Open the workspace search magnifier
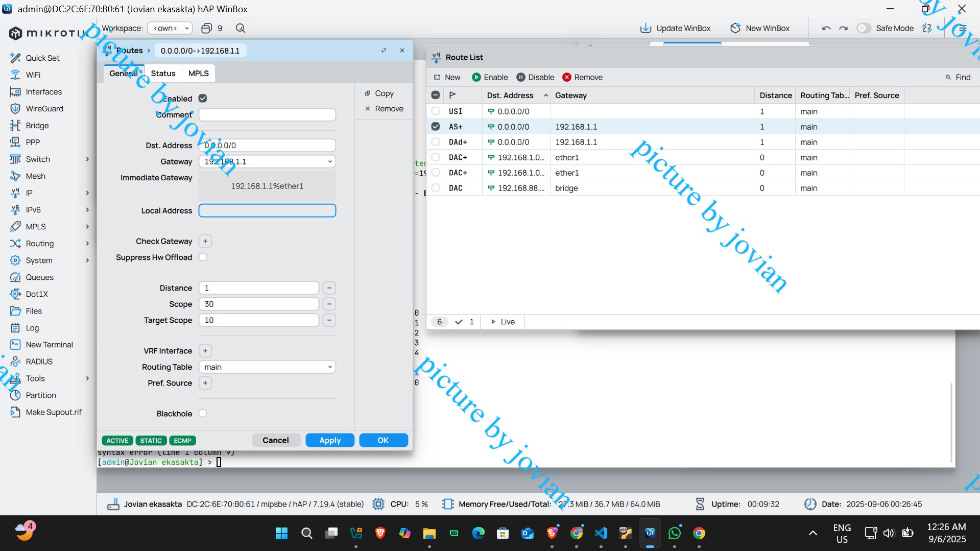 (x=241, y=28)
